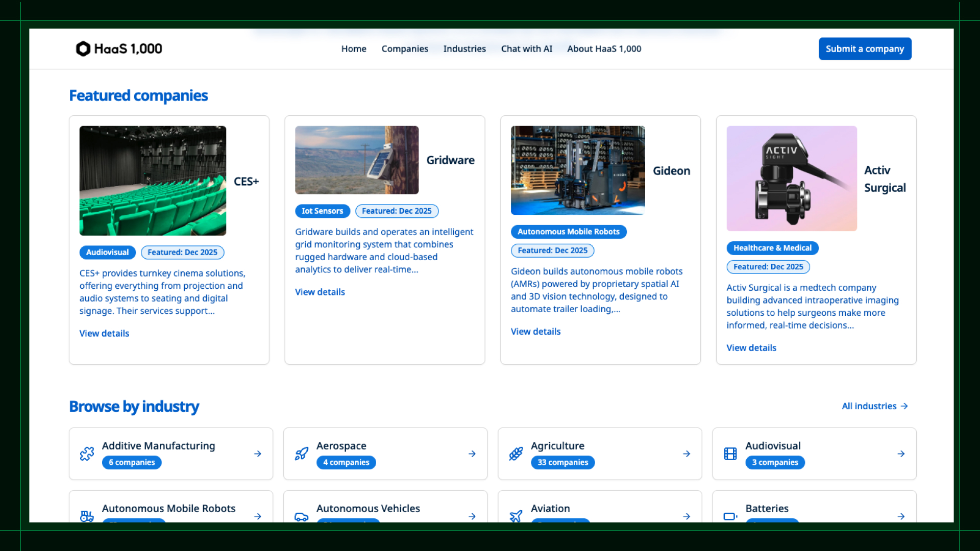
Task: Click the Aerospace rocket icon
Action: (x=302, y=454)
